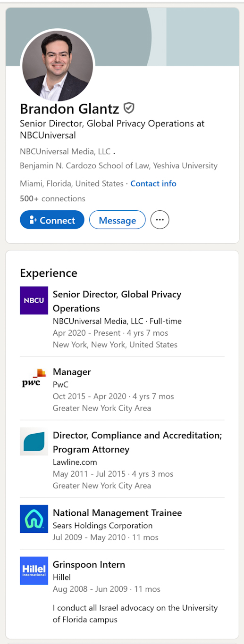Click the National Management Trainee title

(117, 513)
